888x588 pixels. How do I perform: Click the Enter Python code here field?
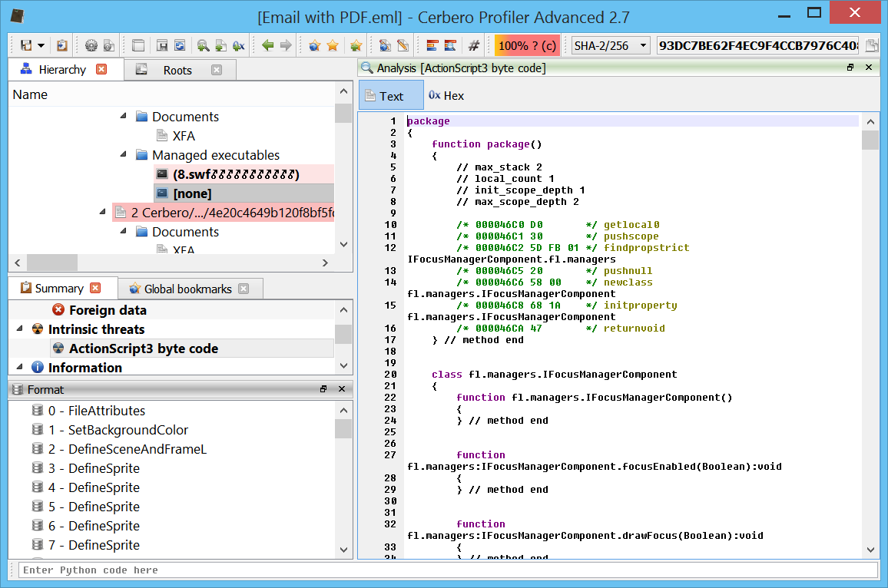point(448,570)
